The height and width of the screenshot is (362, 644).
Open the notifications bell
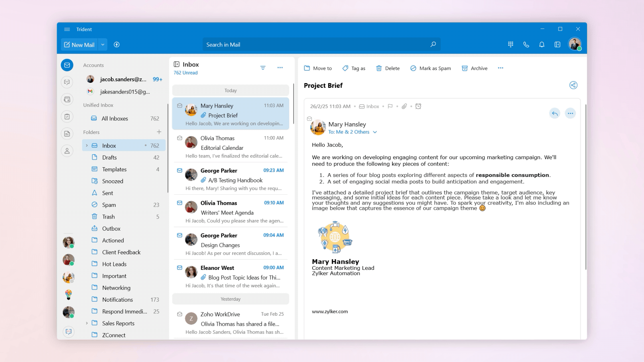tap(542, 45)
